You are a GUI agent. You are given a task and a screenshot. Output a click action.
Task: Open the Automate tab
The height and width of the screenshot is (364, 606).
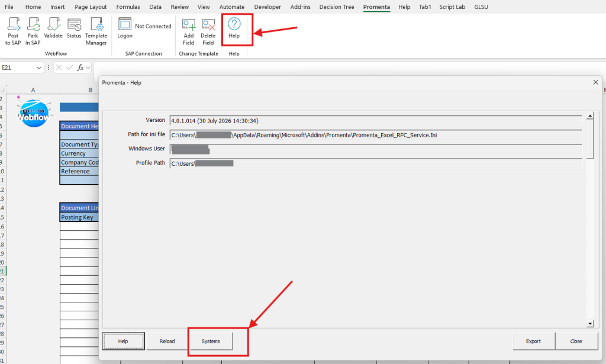click(232, 7)
